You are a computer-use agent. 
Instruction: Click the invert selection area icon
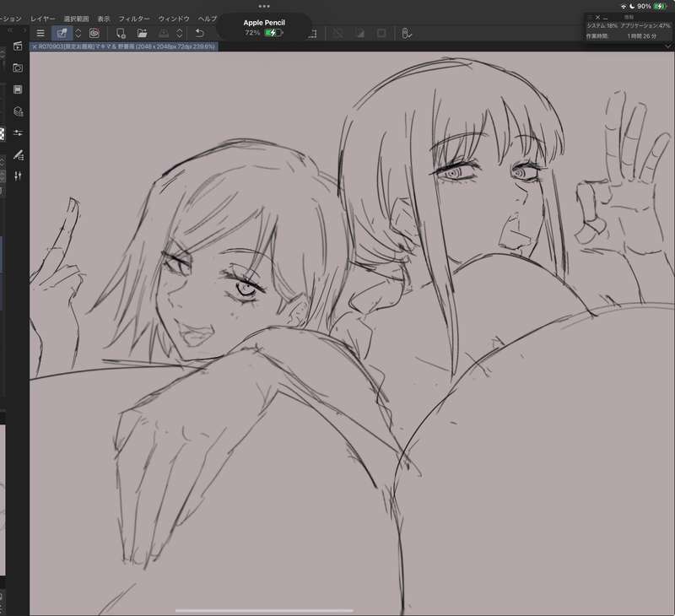(x=360, y=34)
